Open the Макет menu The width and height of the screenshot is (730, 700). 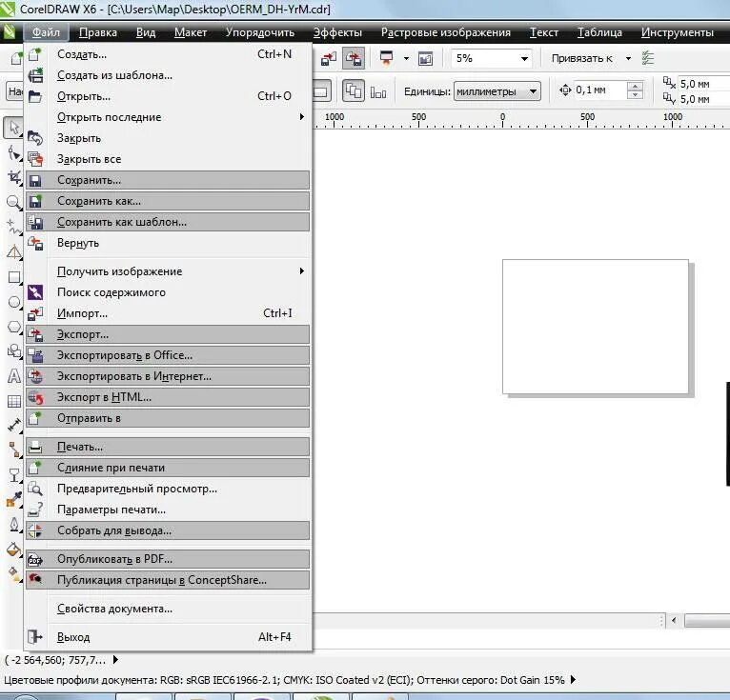pos(191,32)
